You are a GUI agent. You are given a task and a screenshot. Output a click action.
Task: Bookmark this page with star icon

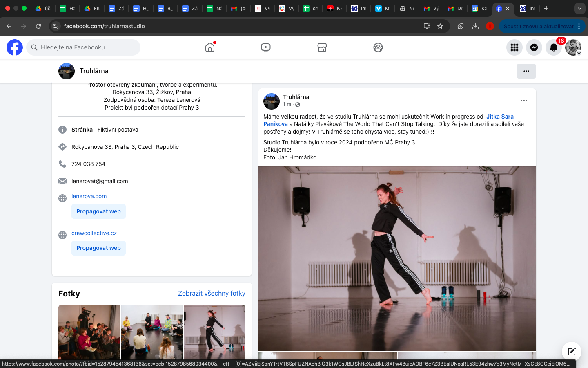click(440, 26)
